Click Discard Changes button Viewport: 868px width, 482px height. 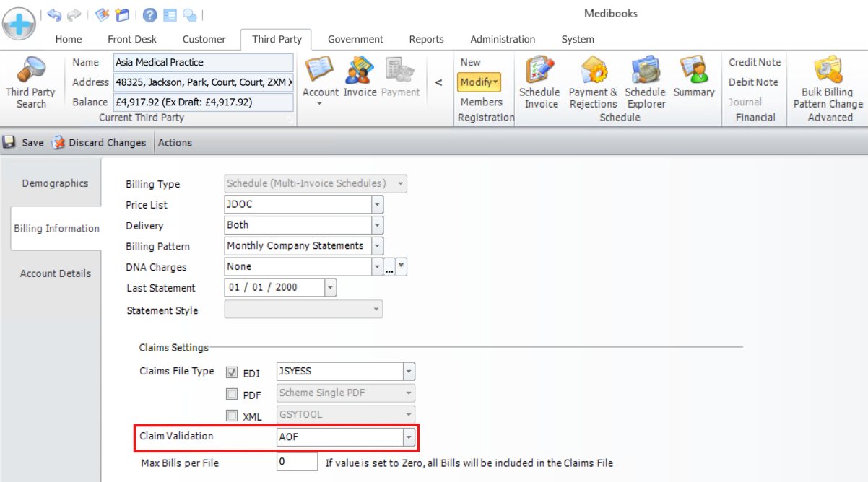click(x=99, y=143)
